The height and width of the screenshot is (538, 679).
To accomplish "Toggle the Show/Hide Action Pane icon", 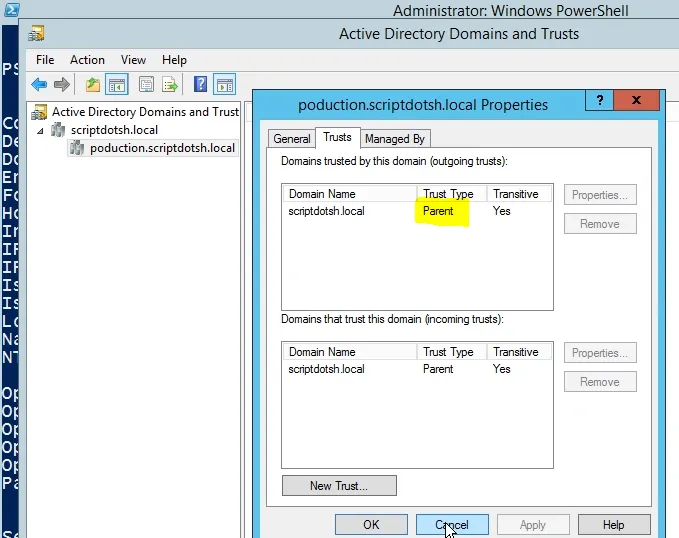I will pos(224,84).
